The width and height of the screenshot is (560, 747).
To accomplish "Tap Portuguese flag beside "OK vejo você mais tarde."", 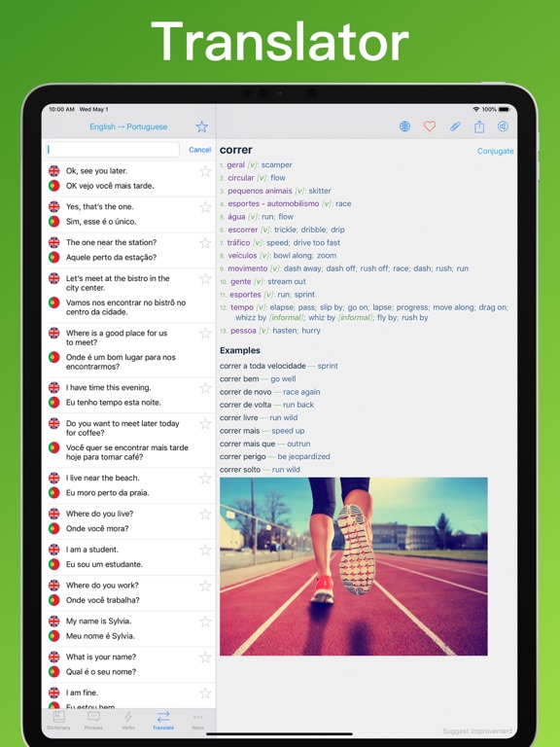I will (53, 186).
